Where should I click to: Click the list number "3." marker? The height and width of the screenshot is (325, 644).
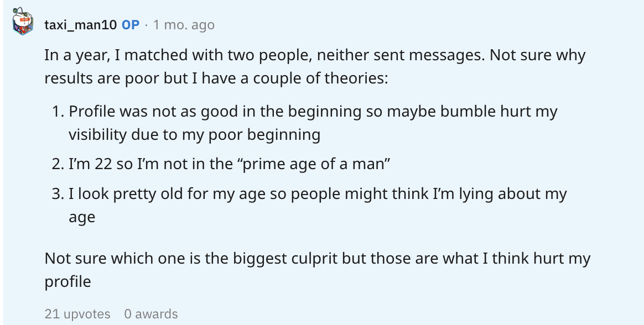click(58, 194)
